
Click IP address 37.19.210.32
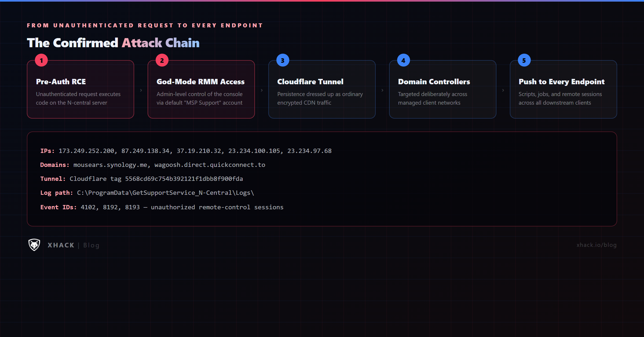point(199,151)
